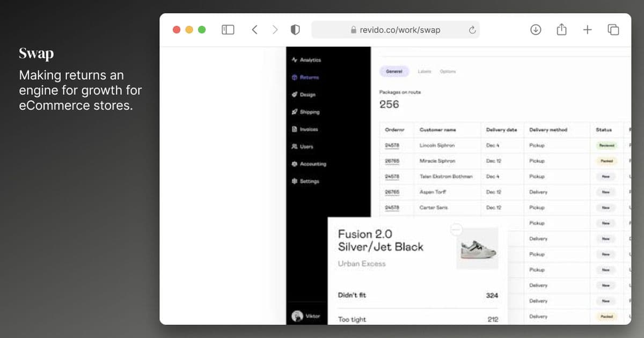Select Returns in the sidebar
The width and height of the screenshot is (644, 338).
305,77
